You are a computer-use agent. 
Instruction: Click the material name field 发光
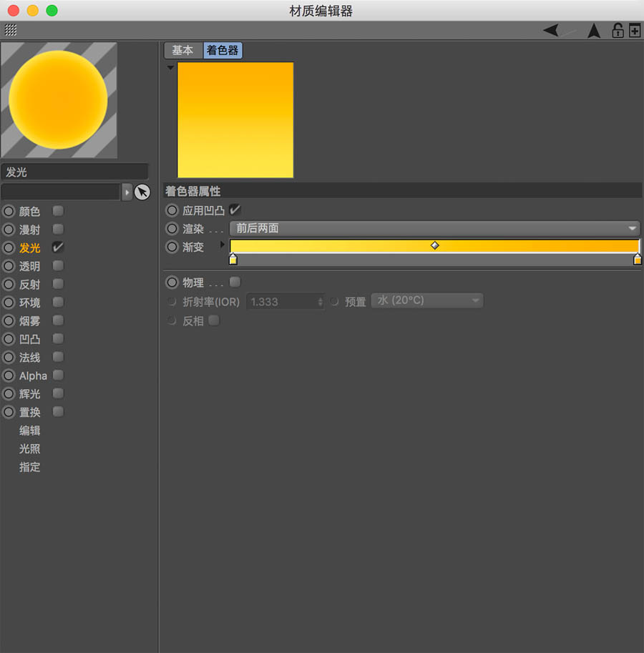coord(74,172)
